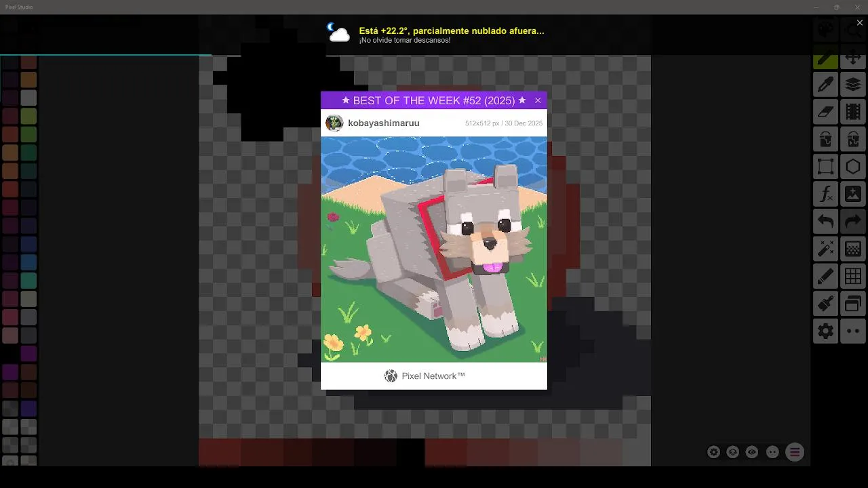Select the Dithering pattern tool
The height and width of the screenshot is (488, 868).
coord(853,249)
